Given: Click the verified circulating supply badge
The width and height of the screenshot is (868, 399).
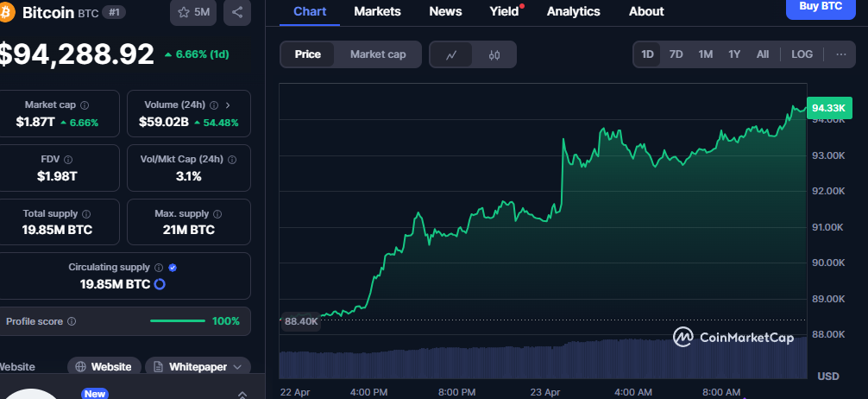Looking at the screenshot, I should tap(173, 268).
